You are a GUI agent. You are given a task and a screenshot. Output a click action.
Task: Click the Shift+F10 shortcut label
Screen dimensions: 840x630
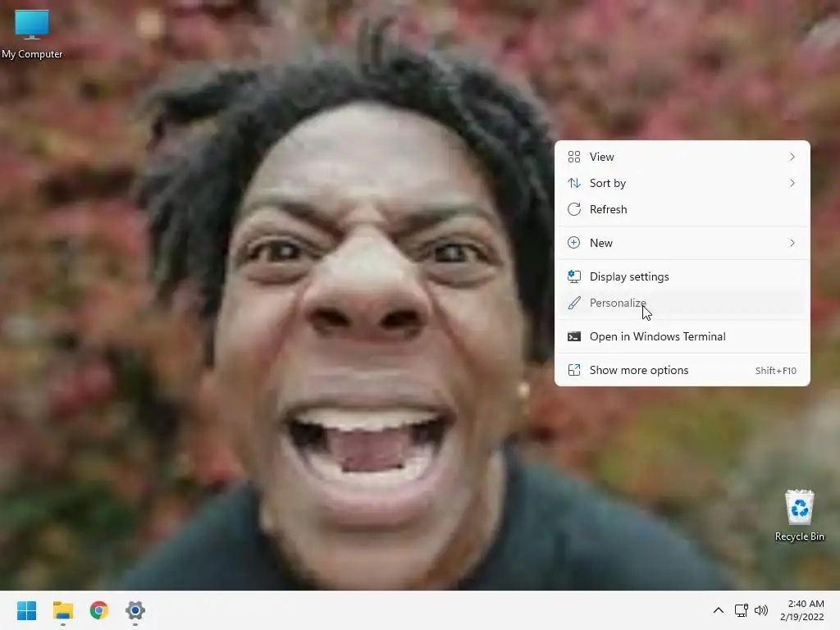[776, 371]
